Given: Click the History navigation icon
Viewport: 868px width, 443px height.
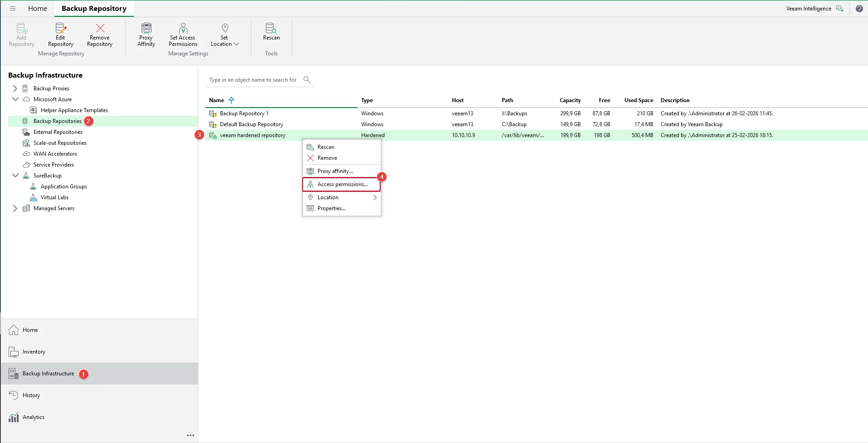Looking at the screenshot, I should click(14, 395).
